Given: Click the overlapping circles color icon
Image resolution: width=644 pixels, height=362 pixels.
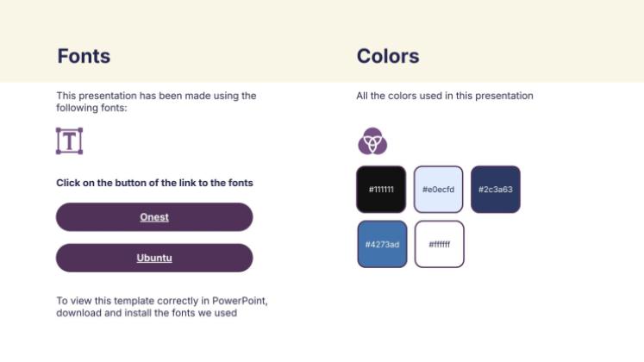Looking at the screenshot, I should click(372, 140).
